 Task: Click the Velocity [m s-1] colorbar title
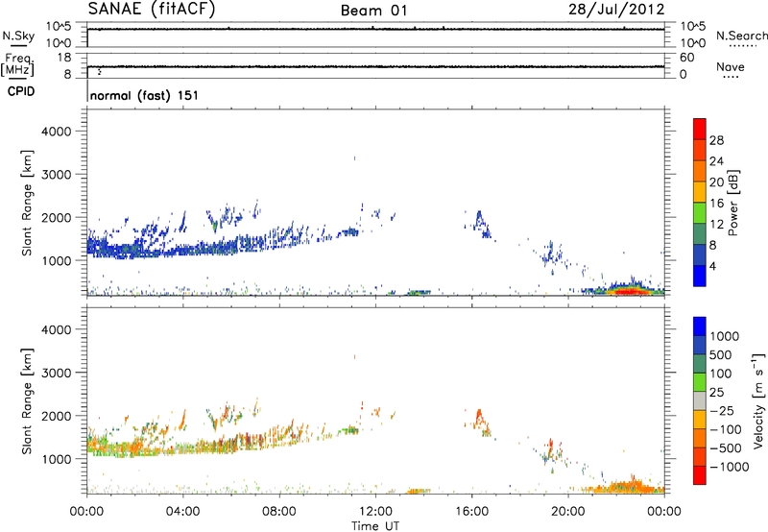[758, 400]
